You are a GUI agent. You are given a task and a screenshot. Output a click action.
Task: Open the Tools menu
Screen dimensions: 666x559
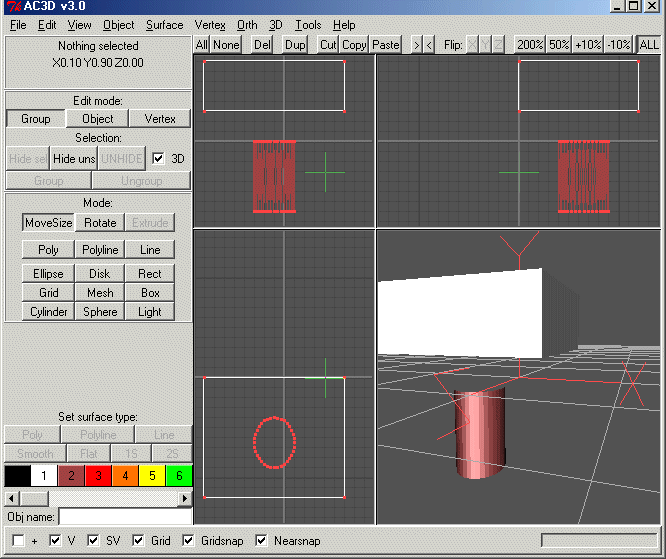[x=308, y=25]
